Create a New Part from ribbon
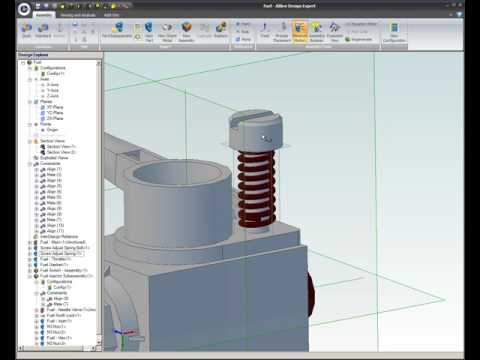 click(149, 32)
